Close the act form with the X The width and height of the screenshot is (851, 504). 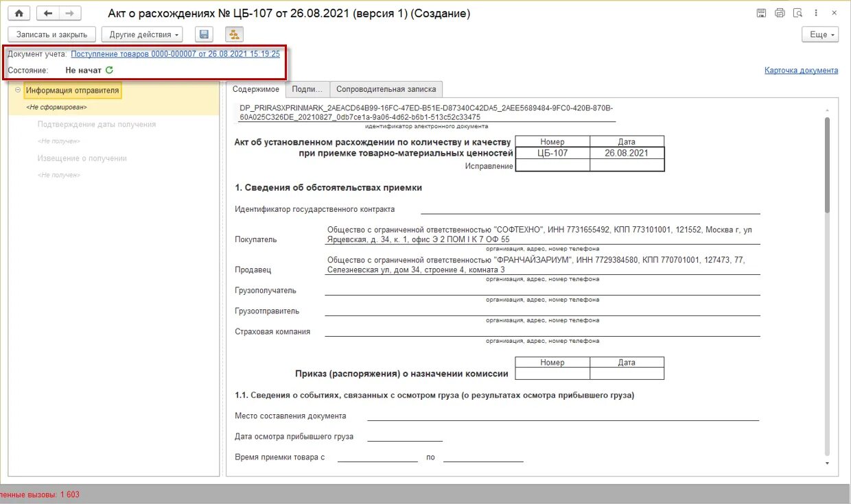pos(834,13)
